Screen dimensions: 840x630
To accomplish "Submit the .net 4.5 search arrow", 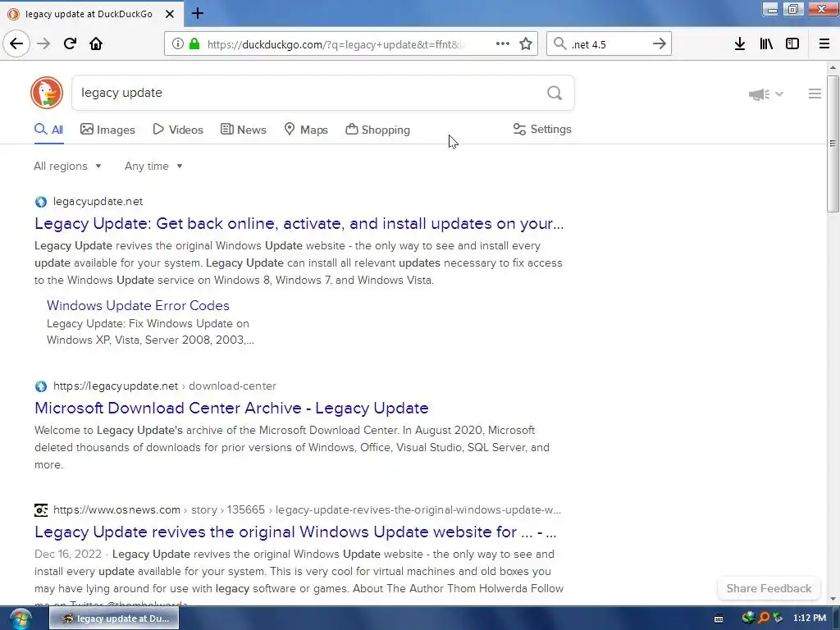I will (660, 44).
